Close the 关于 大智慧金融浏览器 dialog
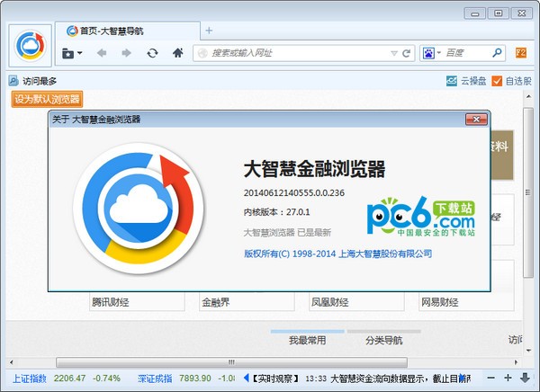540x392 pixels. click(x=476, y=120)
